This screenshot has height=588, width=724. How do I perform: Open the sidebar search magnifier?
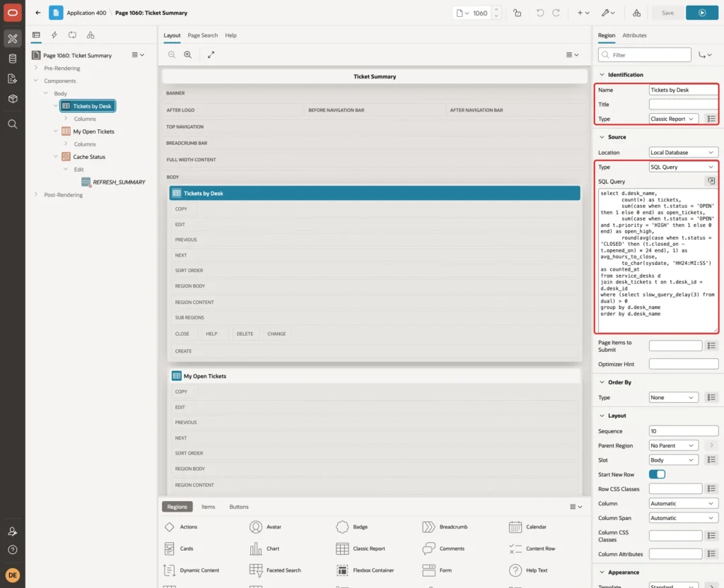pyautogui.click(x=13, y=124)
